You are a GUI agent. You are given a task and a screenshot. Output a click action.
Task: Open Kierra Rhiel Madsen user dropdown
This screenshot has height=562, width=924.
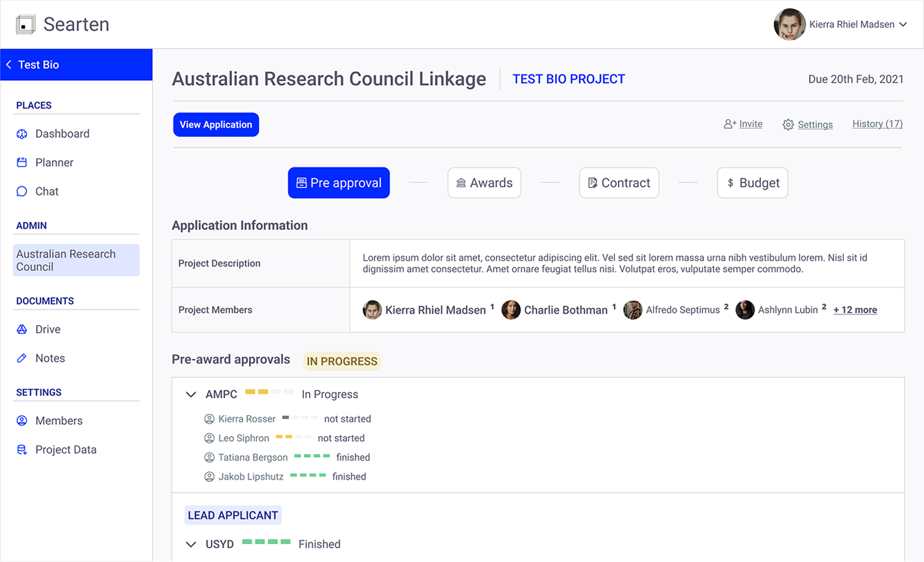pos(903,25)
